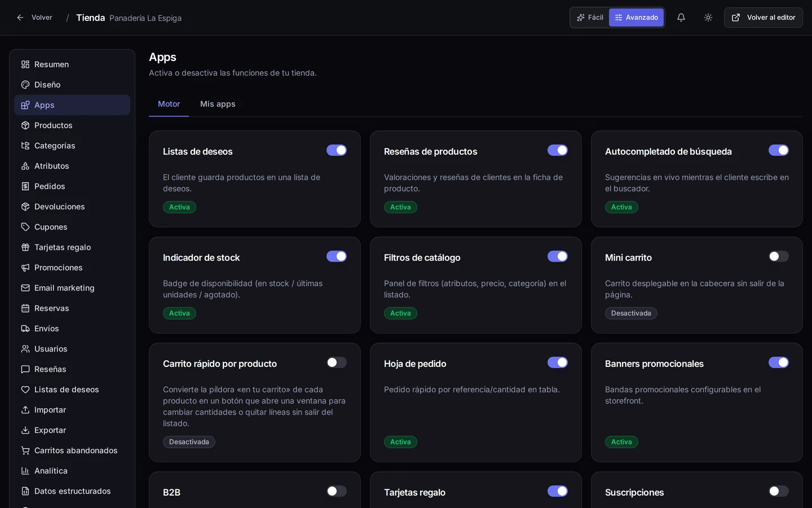Toggle off Banners promocionales
The height and width of the screenshot is (508, 812).
779,362
